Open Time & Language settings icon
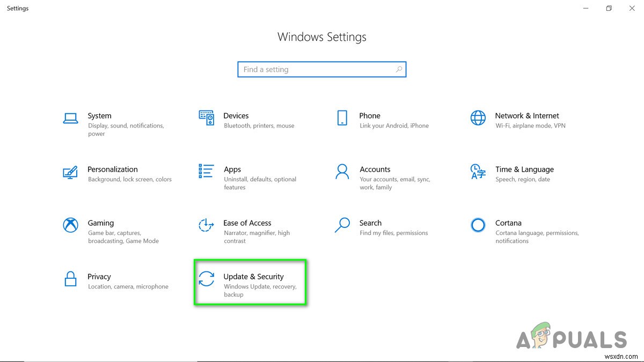 pyautogui.click(x=478, y=172)
